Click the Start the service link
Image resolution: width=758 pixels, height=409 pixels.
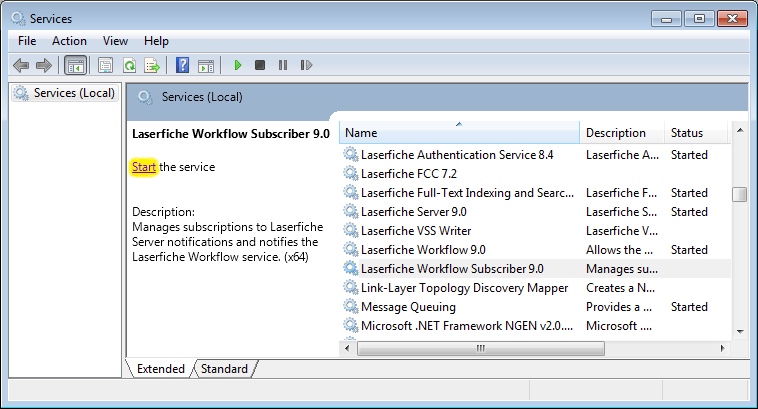[144, 167]
